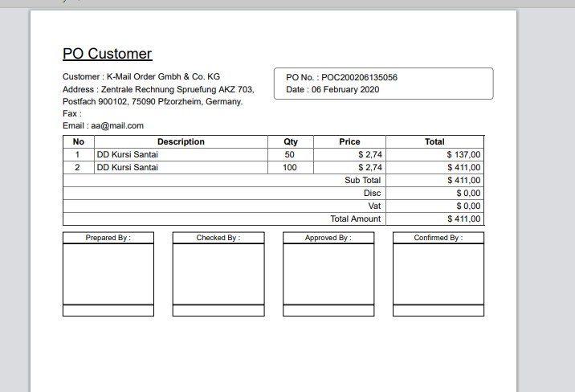Viewport: 575px width, 392px height.
Task: Click the 'Total Amount' label
Action: tap(355, 219)
